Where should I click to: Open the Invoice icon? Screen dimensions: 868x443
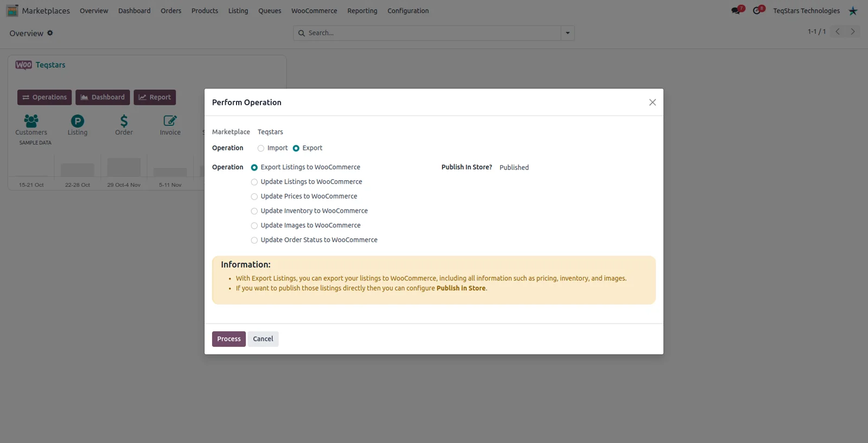coord(170,121)
